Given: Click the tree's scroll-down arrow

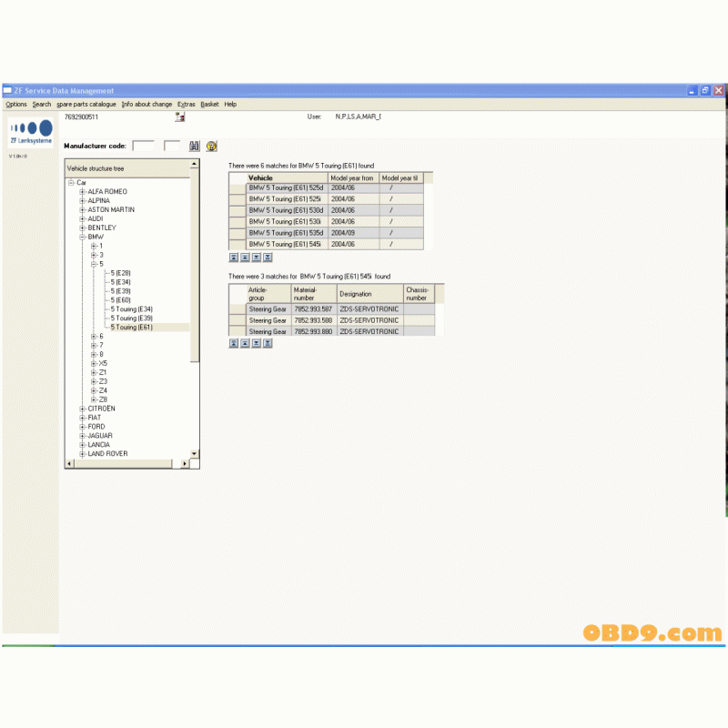Looking at the screenshot, I should [195, 453].
